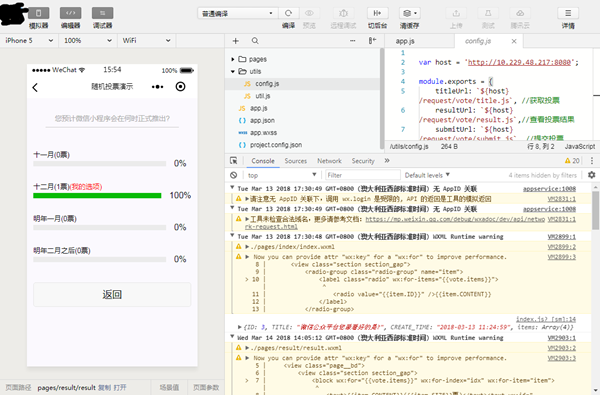Open the 100% zoom dropdown
Screen dimensions: 600x395
click(88, 41)
